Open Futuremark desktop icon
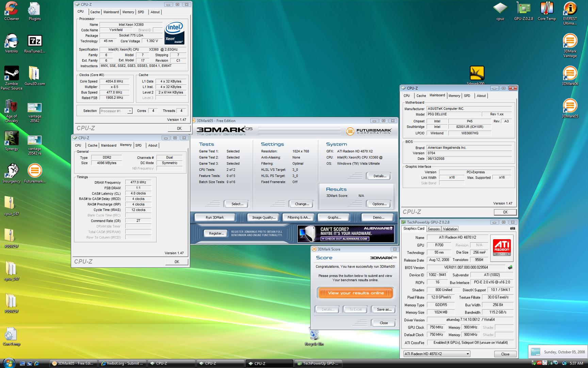Image resolution: width=588 pixels, height=368 pixels. coord(34,172)
